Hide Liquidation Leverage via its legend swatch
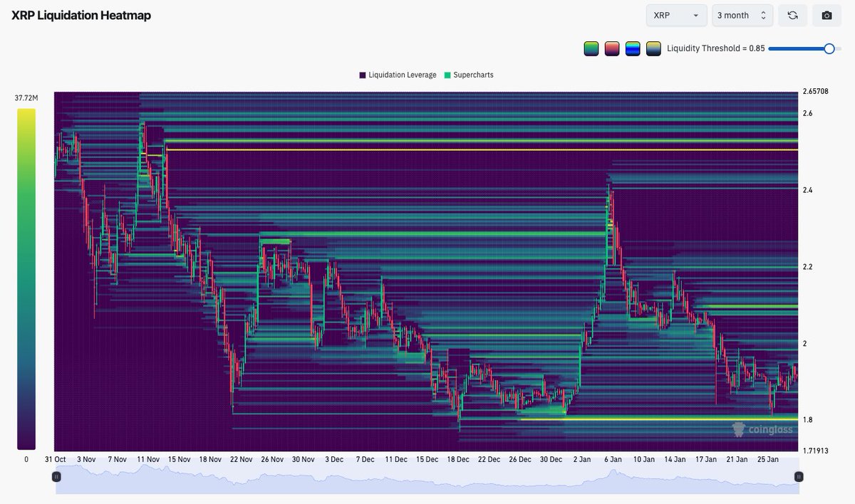The image size is (855, 504). [361, 75]
